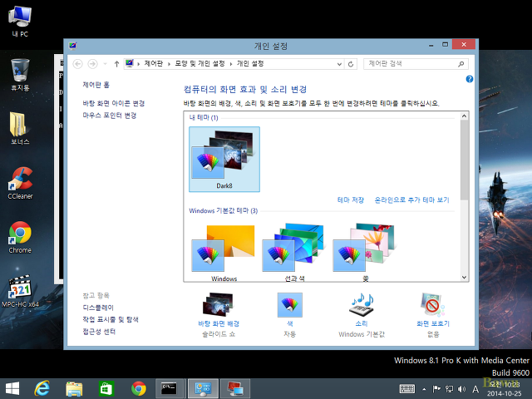Click 테마 저장 link
Viewport: 532px width, 399px height.
point(351,199)
